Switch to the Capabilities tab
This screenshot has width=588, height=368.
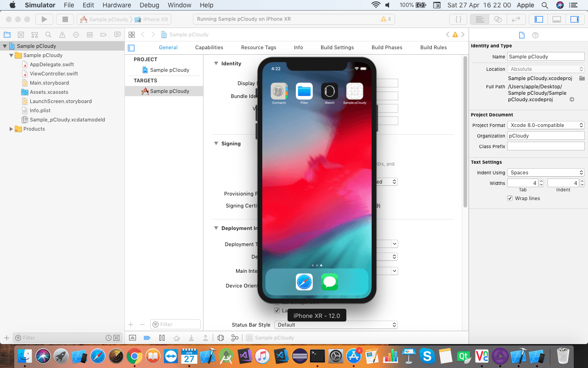[x=209, y=47]
